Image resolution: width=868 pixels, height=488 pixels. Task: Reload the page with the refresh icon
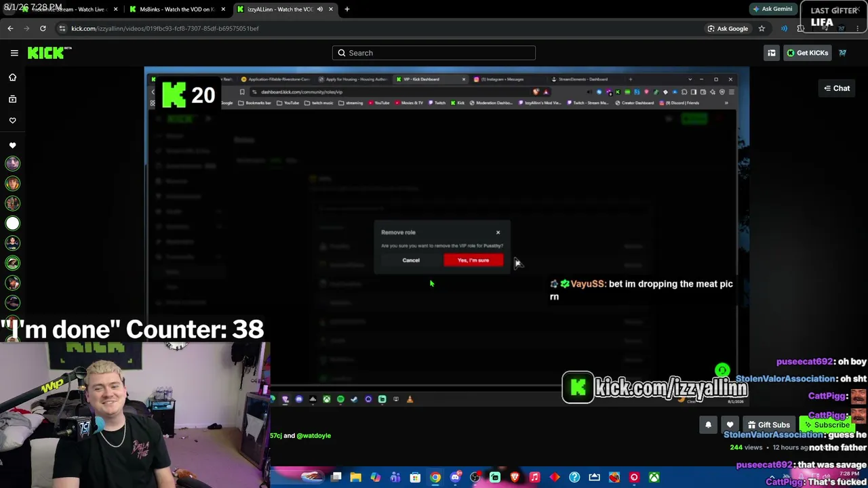point(43,28)
